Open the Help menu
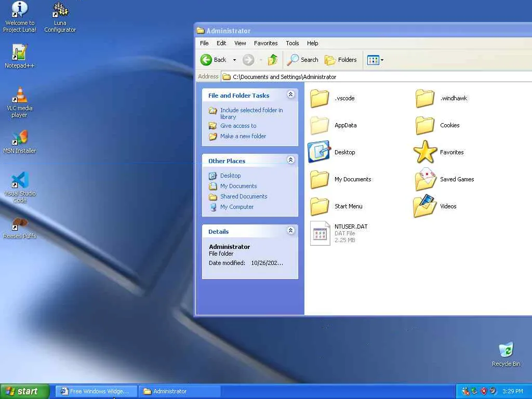The image size is (532, 399). tap(312, 43)
